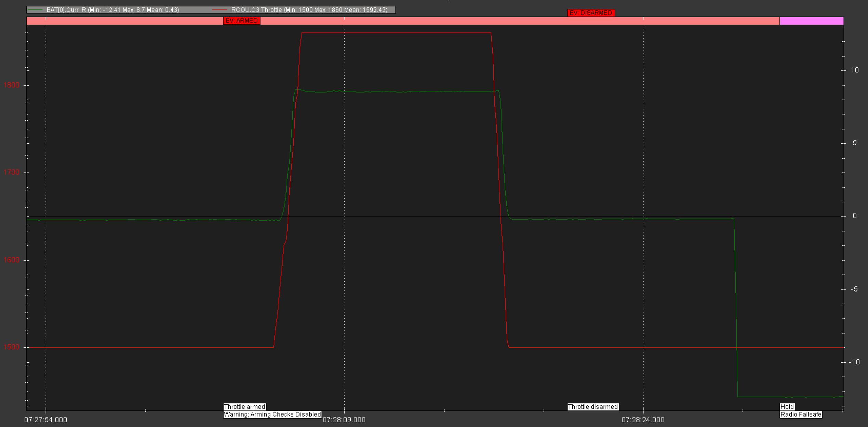Click the 5 right axis tick label
The height and width of the screenshot is (427, 868).
[x=855, y=143]
